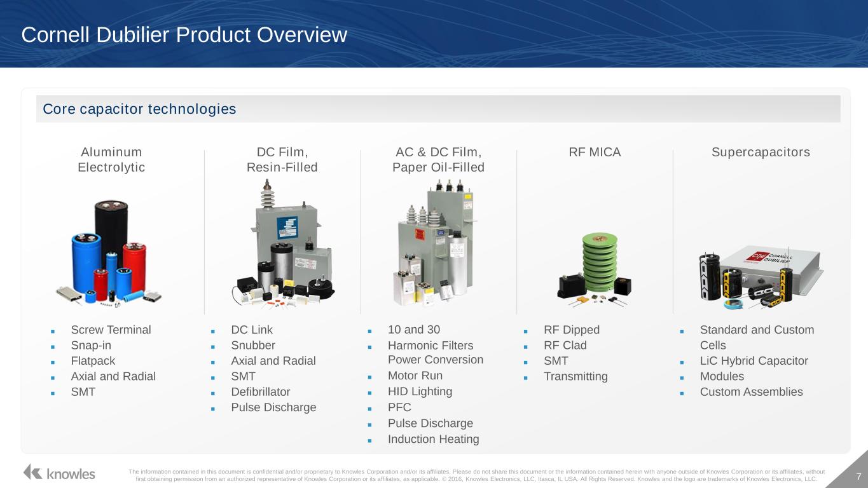This screenshot has height=488, width=868.
Task: Select the Aluminum Electrolytic capacitors product image
Action: pos(109,254)
